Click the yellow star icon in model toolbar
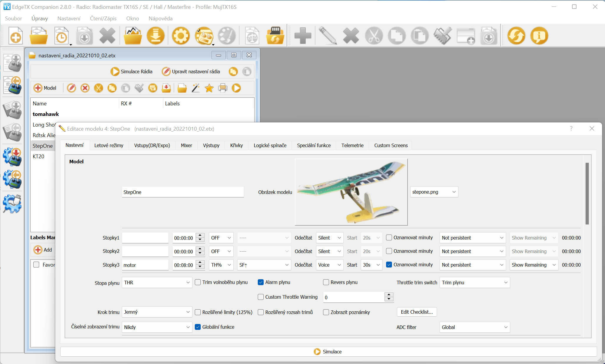Image resolution: width=605 pixels, height=364 pixels. (209, 88)
